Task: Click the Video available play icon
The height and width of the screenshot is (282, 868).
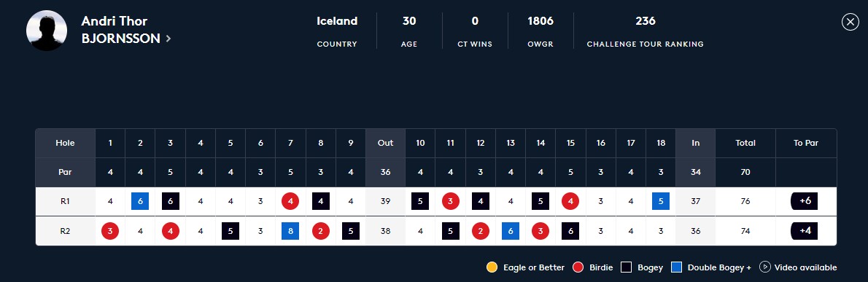Action: 765,267
